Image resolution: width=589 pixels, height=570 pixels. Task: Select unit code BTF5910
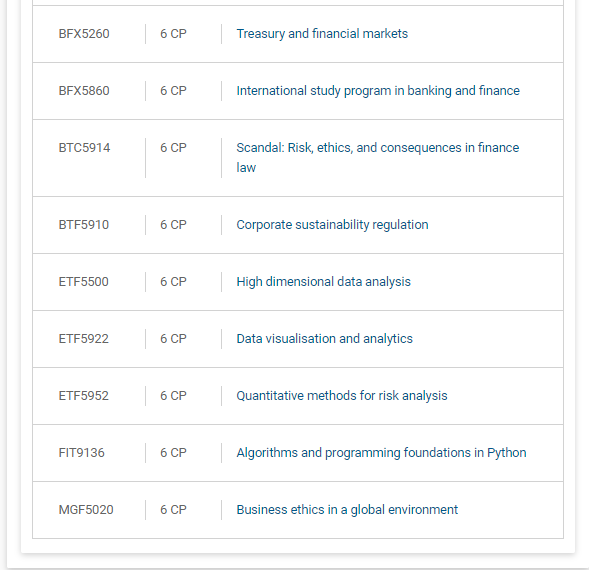point(83,225)
